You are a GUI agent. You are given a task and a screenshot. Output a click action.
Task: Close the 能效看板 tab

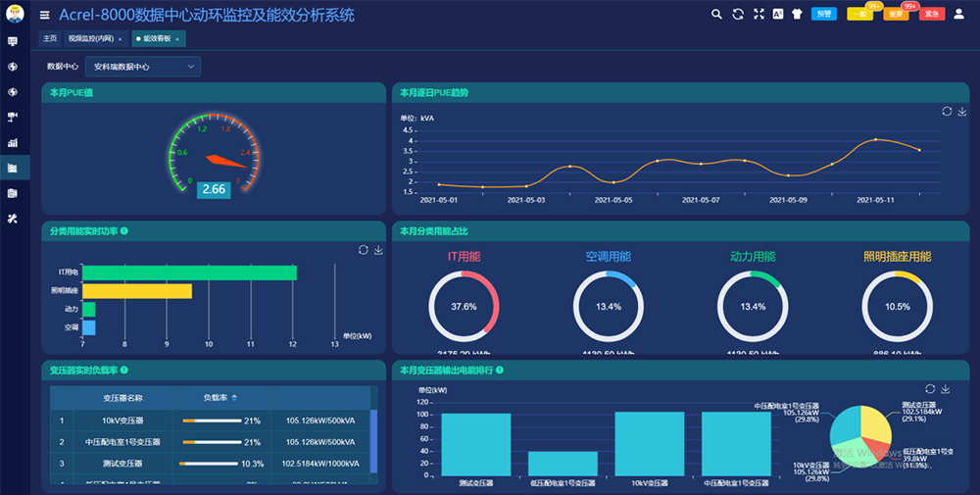pyautogui.click(x=177, y=39)
